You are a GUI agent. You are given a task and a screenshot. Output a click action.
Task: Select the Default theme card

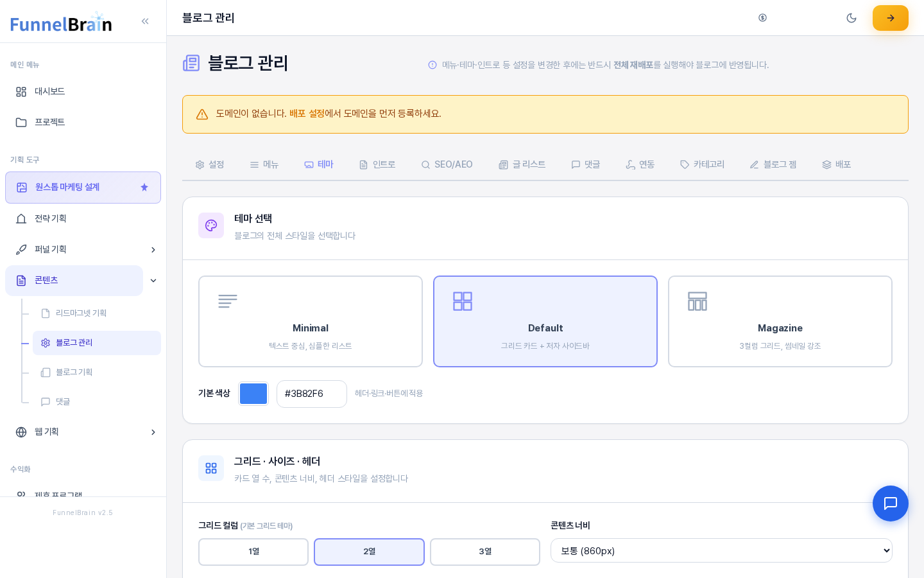(545, 322)
